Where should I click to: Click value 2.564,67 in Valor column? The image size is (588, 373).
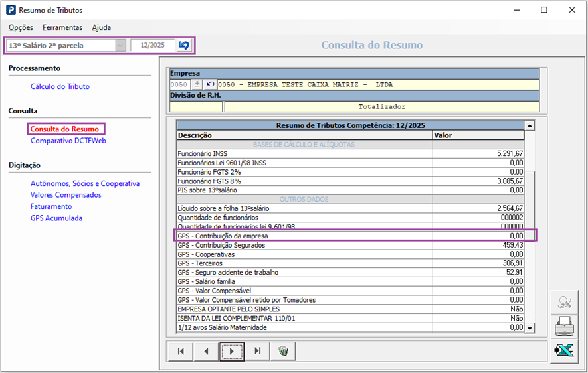(x=510, y=208)
